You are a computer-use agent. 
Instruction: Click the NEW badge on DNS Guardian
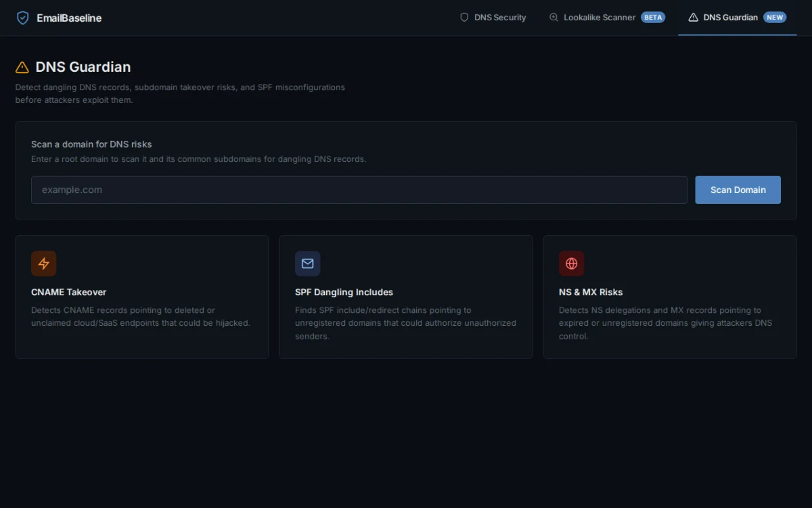coord(775,18)
